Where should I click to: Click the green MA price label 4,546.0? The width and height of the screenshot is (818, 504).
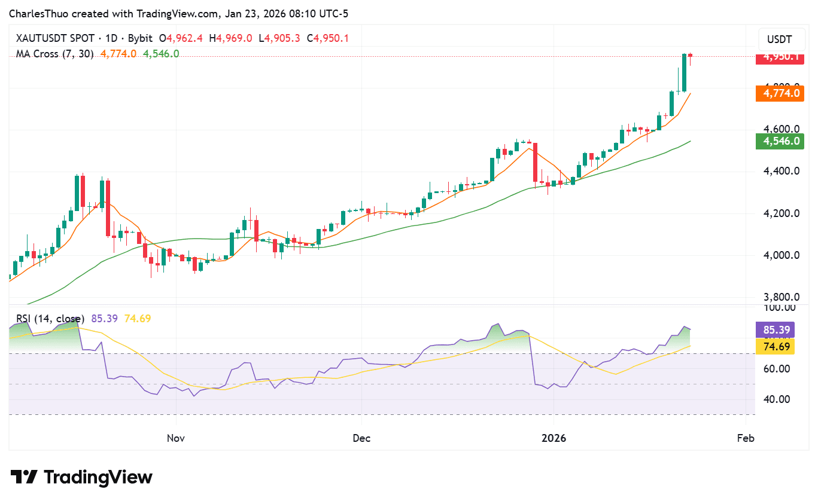click(x=780, y=142)
